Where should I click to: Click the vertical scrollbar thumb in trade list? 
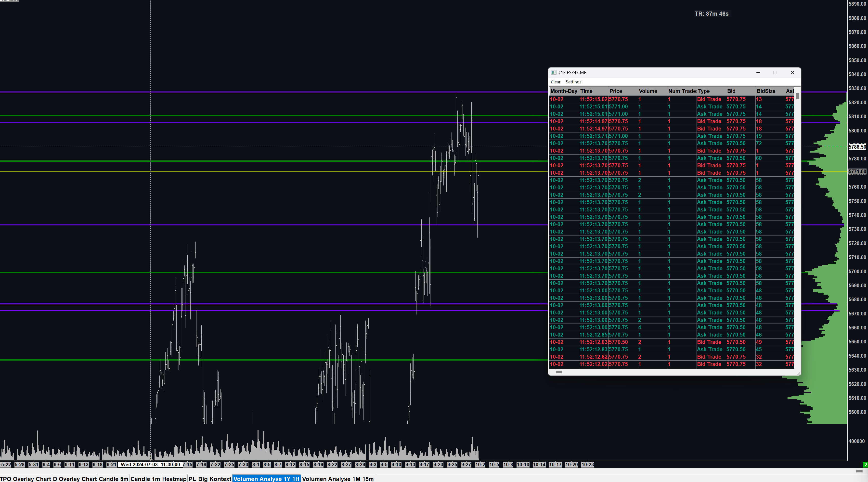click(x=797, y=96)
